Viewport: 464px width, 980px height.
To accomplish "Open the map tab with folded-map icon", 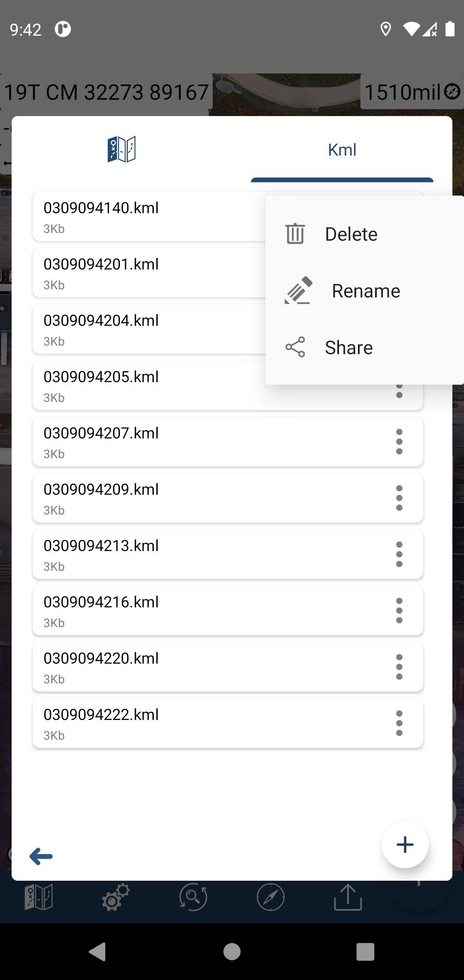I will [x=122, y=150].
